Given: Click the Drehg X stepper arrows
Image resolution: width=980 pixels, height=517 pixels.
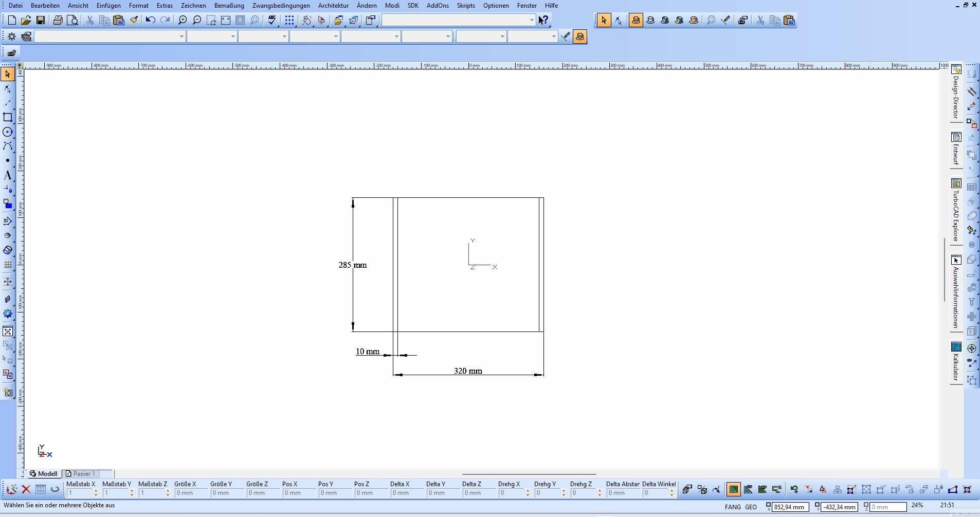Looking at the screenshot, I should click(x=528, y=493).
